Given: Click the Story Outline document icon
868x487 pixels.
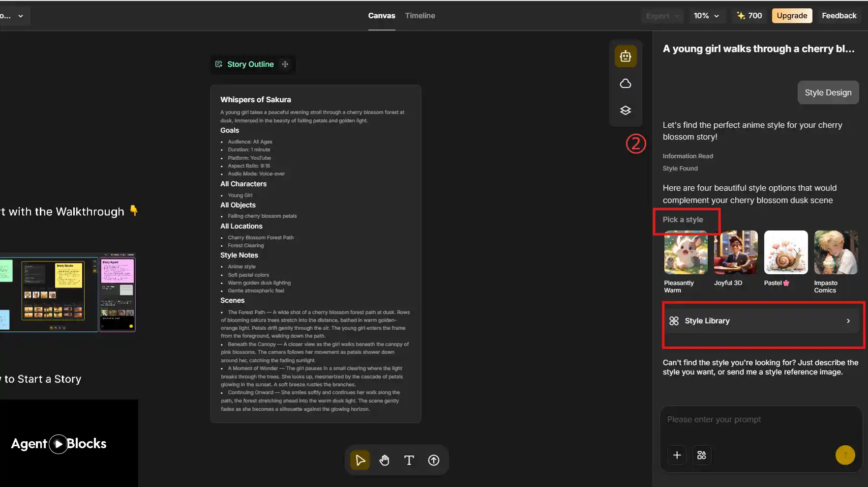Looking at the screenshot, I should [219, 64].
